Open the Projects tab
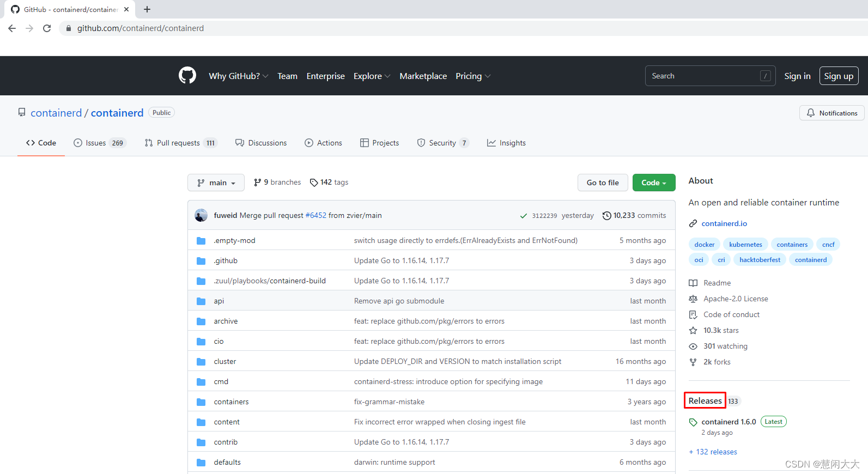 380,143
